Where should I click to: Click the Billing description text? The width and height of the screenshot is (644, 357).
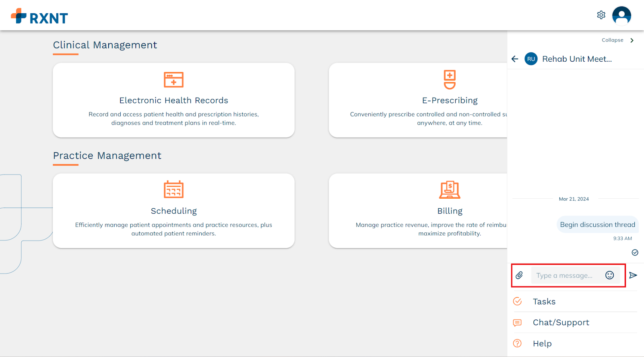[431, 229]
